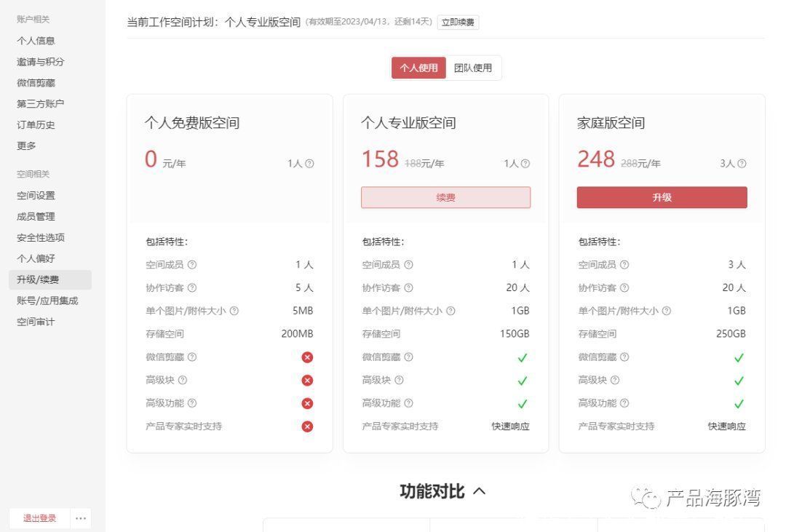
Task: Show 微信剪藏 help in 个人专业版空间 card
Action: pyautogui.click(x=408, y=357)
